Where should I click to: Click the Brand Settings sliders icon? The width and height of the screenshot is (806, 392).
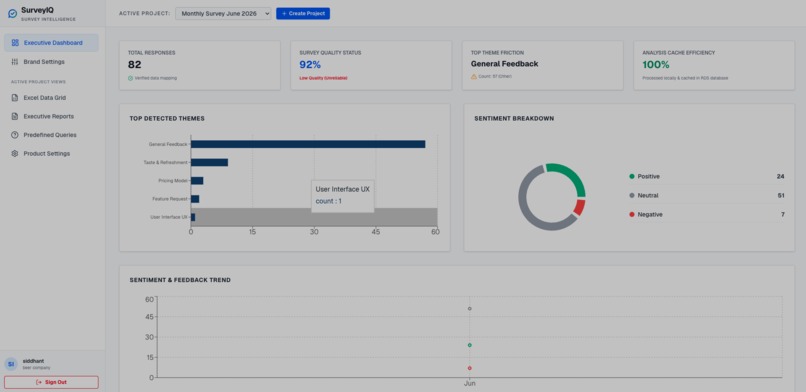coord(15,62)
